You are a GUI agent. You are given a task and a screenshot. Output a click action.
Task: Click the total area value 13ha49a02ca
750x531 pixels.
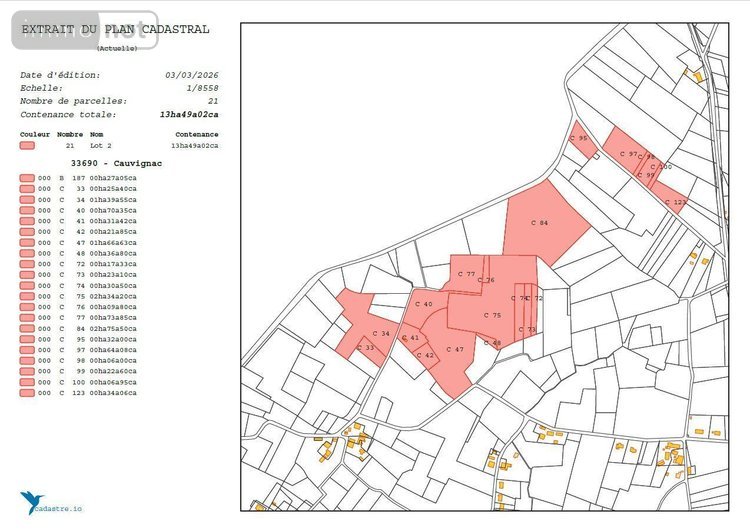coord(189,115)
